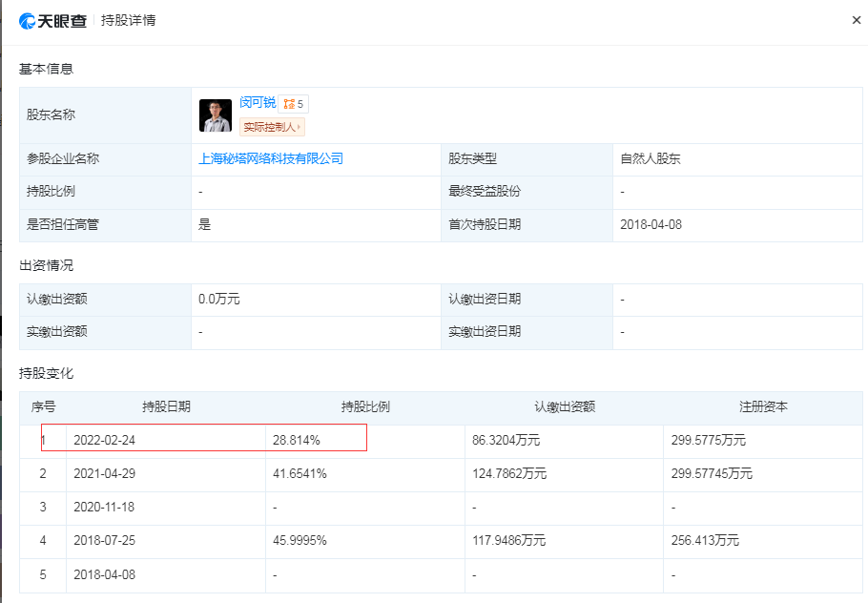Open shareholder 闵可锐's profile link
This screenshot has width=868, height=603.
tap(257, 103)
